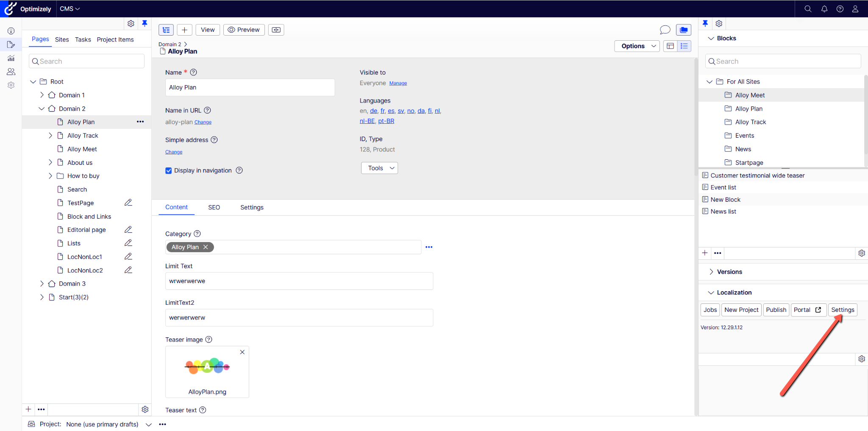
Task: Open the visitor groups people icon in sidebar
Action: click(11, 72)
